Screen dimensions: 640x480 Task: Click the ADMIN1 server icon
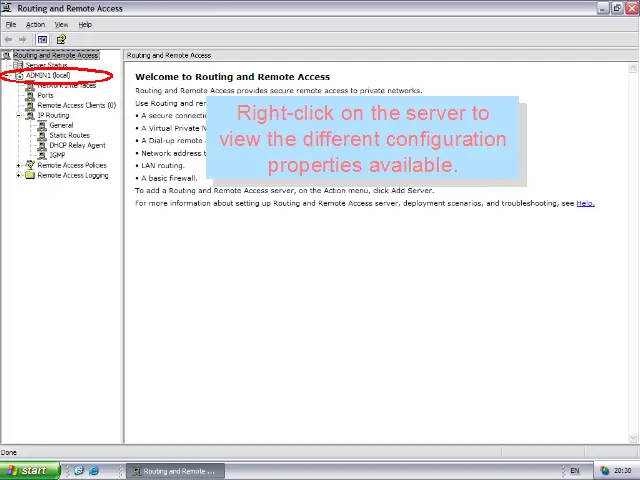point(19,76)
